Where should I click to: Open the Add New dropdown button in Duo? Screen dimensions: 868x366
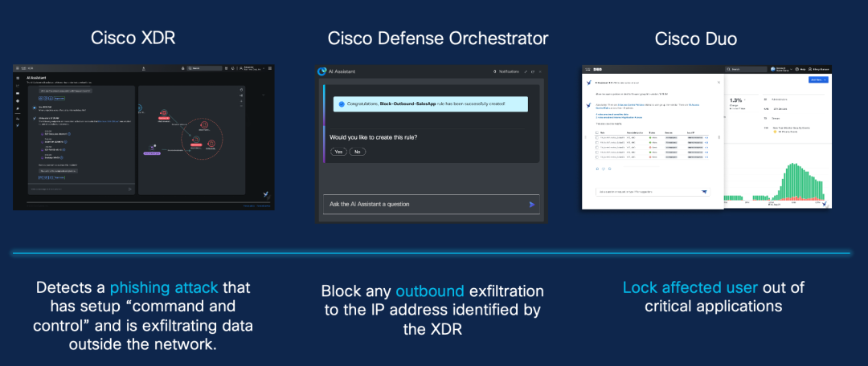818,79
